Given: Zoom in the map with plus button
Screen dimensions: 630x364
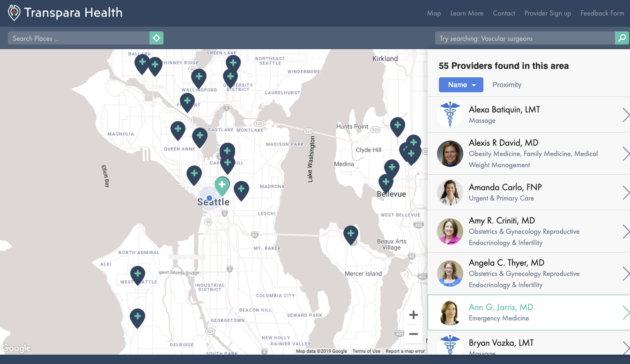Looking at the screenshot, I should pos(413,315).
